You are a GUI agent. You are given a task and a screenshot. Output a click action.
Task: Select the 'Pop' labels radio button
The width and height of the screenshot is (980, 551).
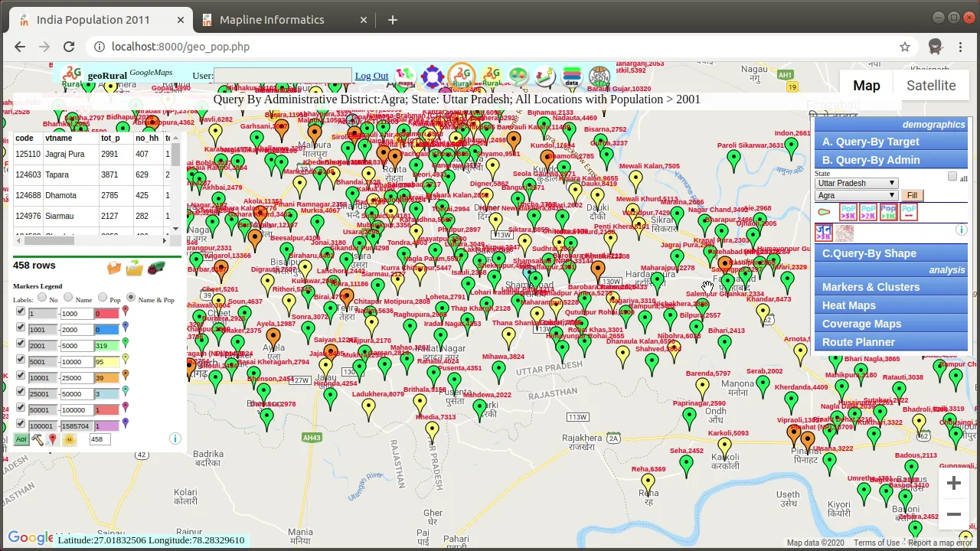click(x=103, y=298)
